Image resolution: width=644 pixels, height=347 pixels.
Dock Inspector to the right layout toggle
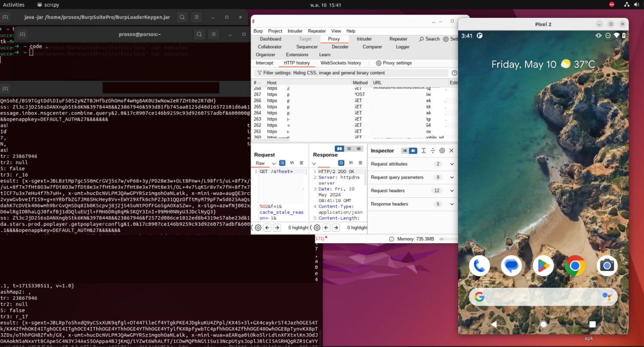coord(413,151)
